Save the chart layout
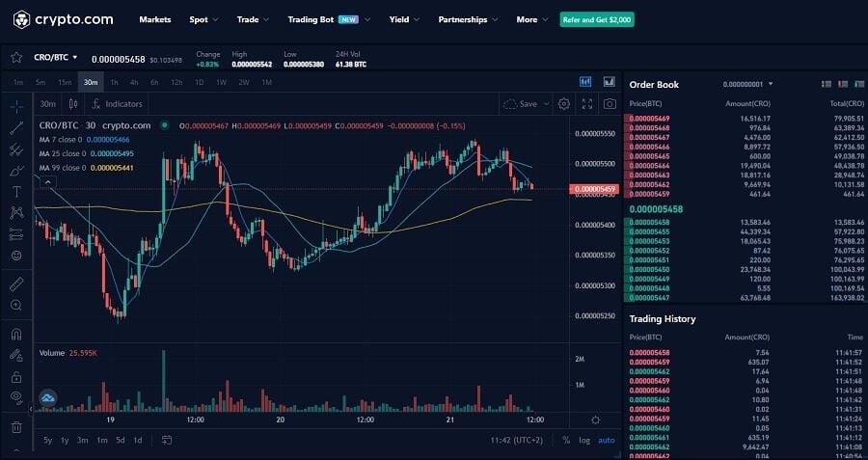The width and height of the screenshot is (868, 460). coord(521,103)
